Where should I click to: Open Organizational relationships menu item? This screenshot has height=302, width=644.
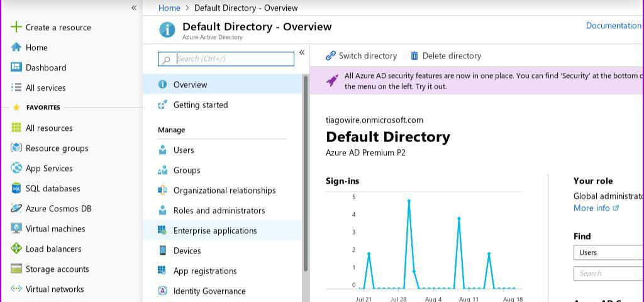pos(222,190)
